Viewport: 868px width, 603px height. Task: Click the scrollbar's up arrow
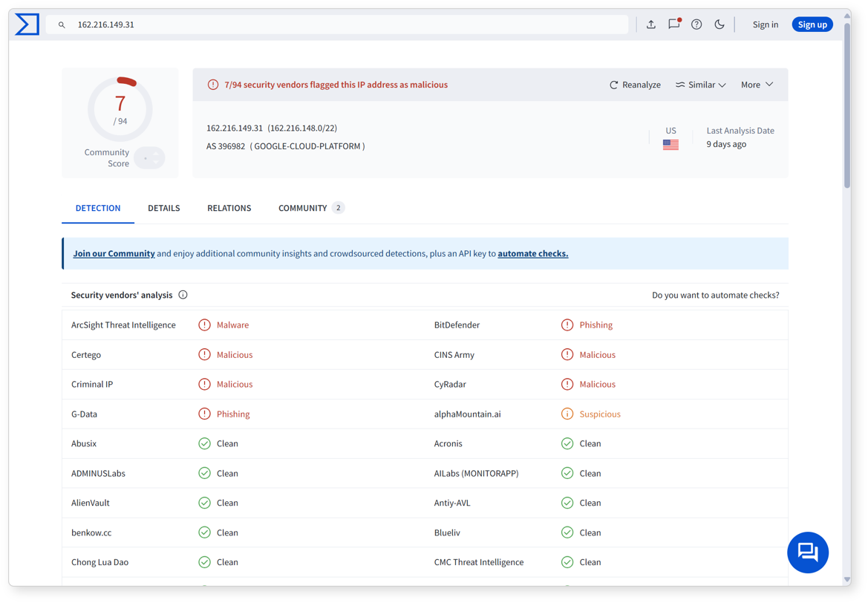pyautogui.click(x=847, y=16)
